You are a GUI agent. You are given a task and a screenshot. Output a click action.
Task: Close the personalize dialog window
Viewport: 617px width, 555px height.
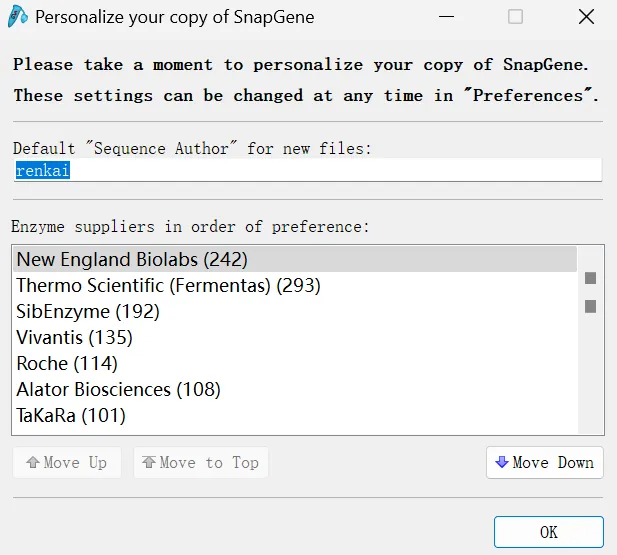point(586,17)
